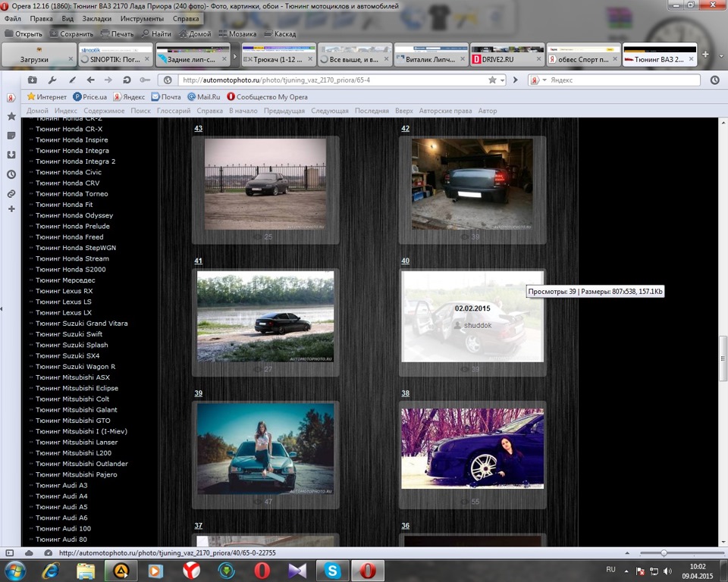Open the tab list dropdown arrow

click(x=721, y=55)
